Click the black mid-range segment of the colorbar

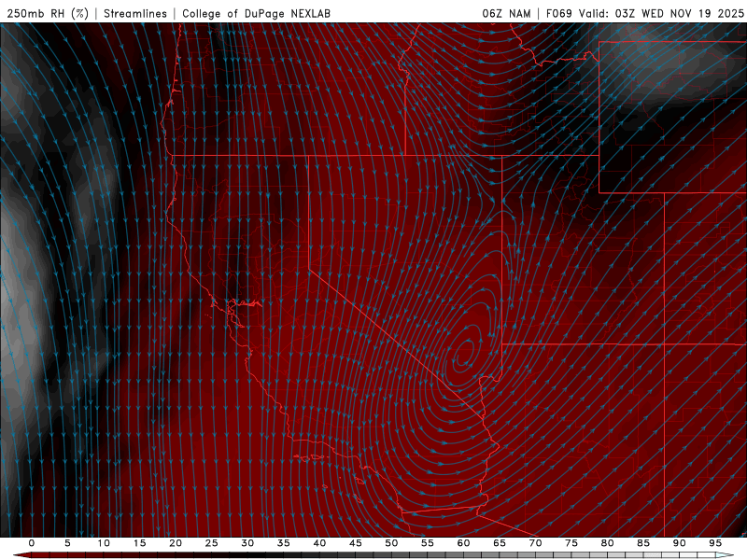point(258,555)
